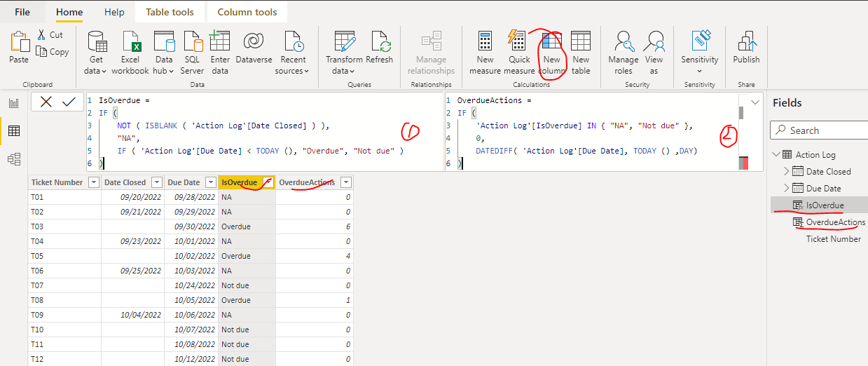The height and width of the screenshot is (366, 868).
Task: Click the Copy command
Action: pos(53,51)
